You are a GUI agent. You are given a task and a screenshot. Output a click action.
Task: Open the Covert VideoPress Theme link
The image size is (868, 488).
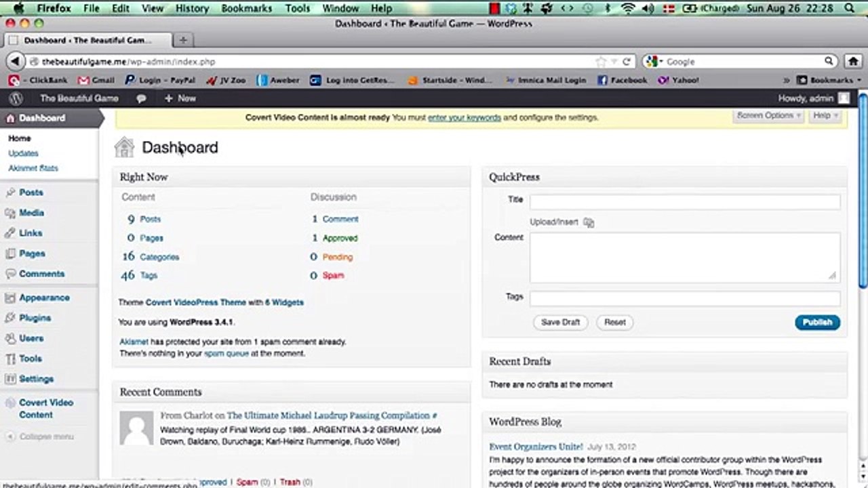195,302
